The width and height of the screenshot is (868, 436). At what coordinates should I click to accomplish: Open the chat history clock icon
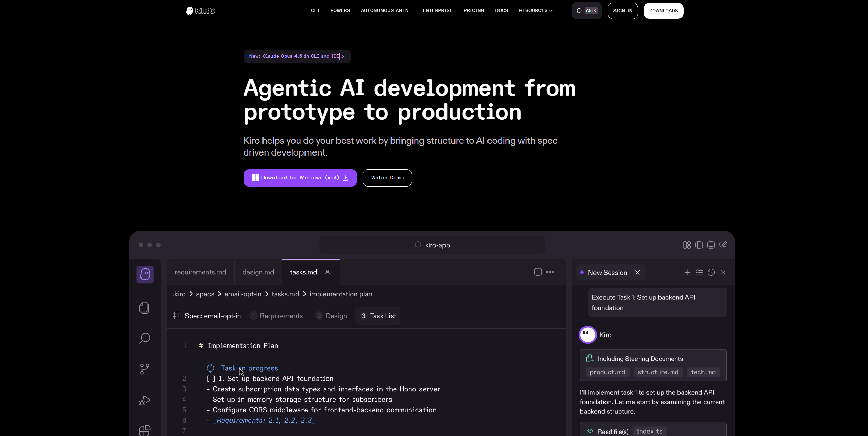point(711,273)
